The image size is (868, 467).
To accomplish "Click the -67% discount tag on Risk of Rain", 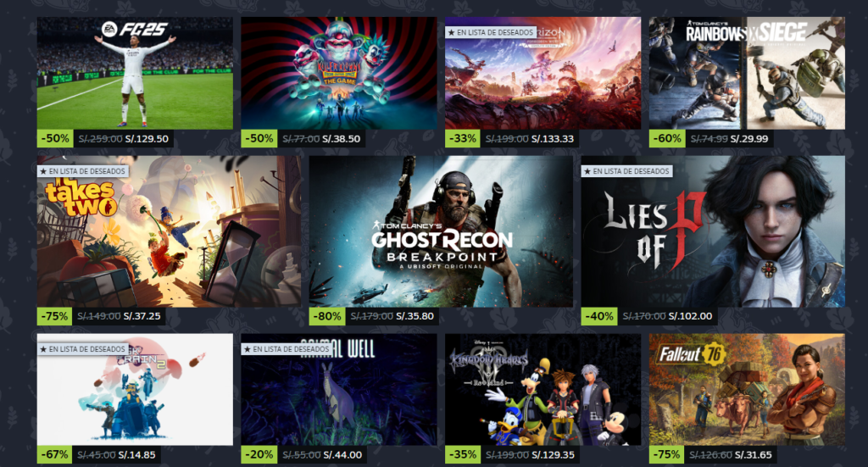I will click(55, 455).
